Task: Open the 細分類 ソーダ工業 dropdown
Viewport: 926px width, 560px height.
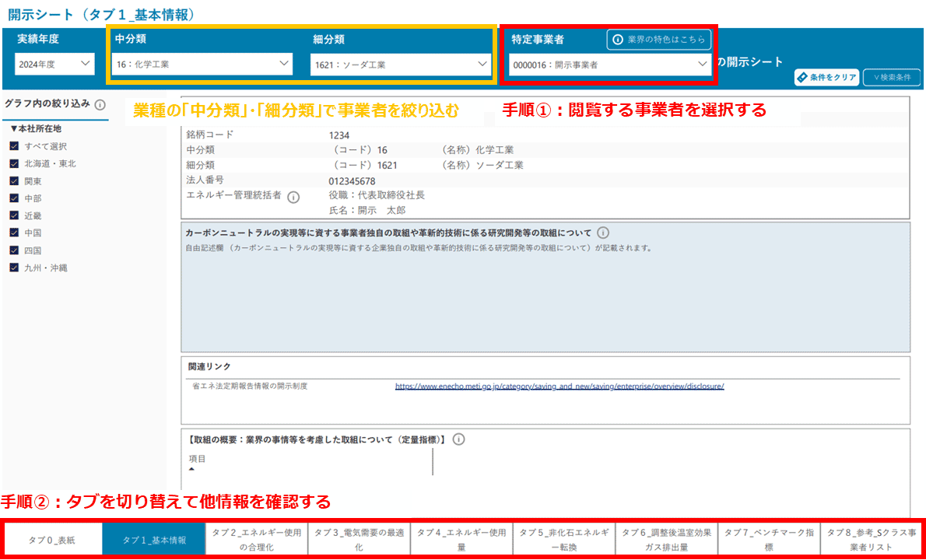Action: [400, 65]
